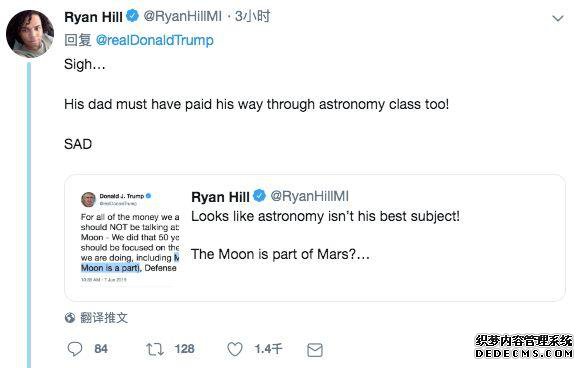Like the tweet with the heart icon

click(235, 349)
